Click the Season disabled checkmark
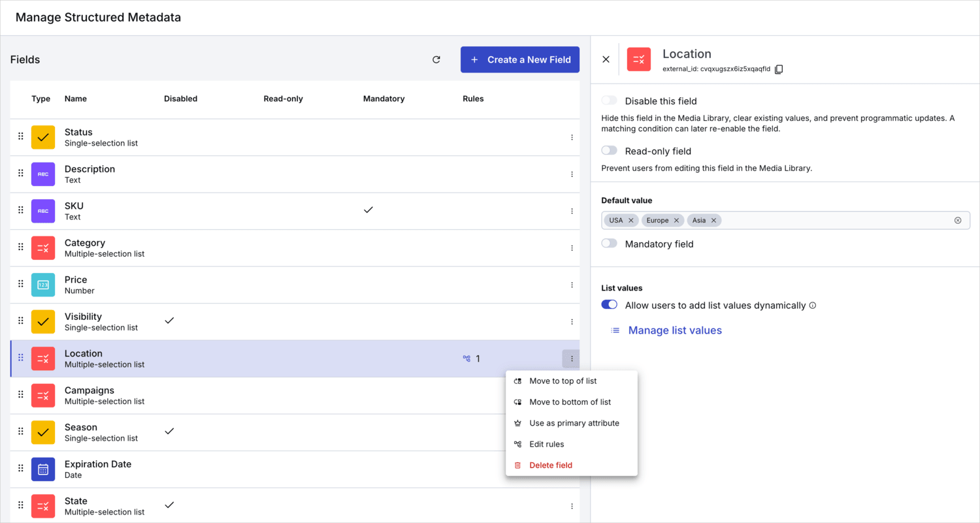The width and height of the screenshot is (980, 523). coord(169,431)
